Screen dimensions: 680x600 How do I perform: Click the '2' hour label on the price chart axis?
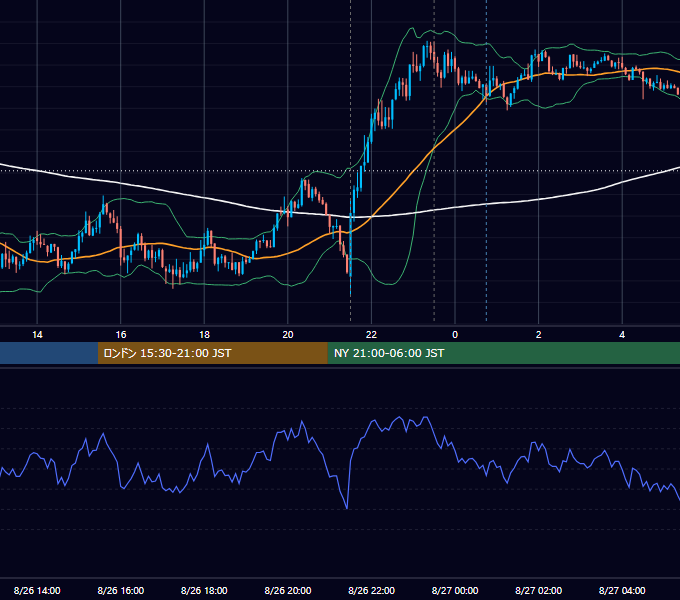click(539, 335)
